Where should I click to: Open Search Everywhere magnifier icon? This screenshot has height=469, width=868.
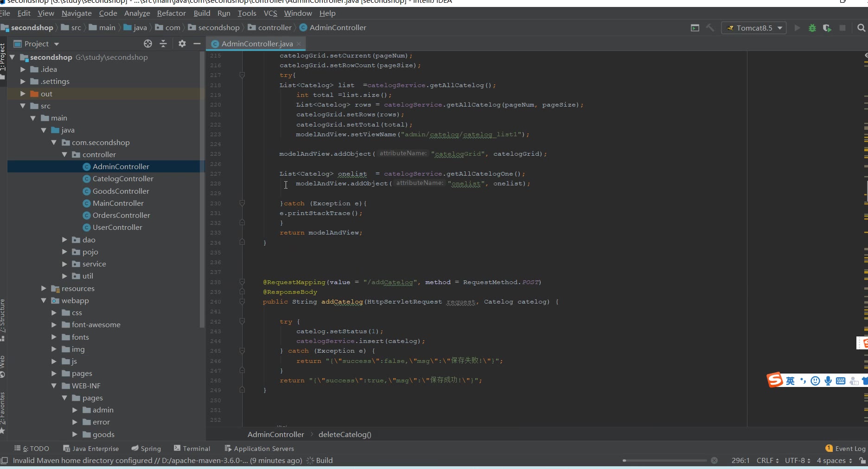(x=861, y=28)
